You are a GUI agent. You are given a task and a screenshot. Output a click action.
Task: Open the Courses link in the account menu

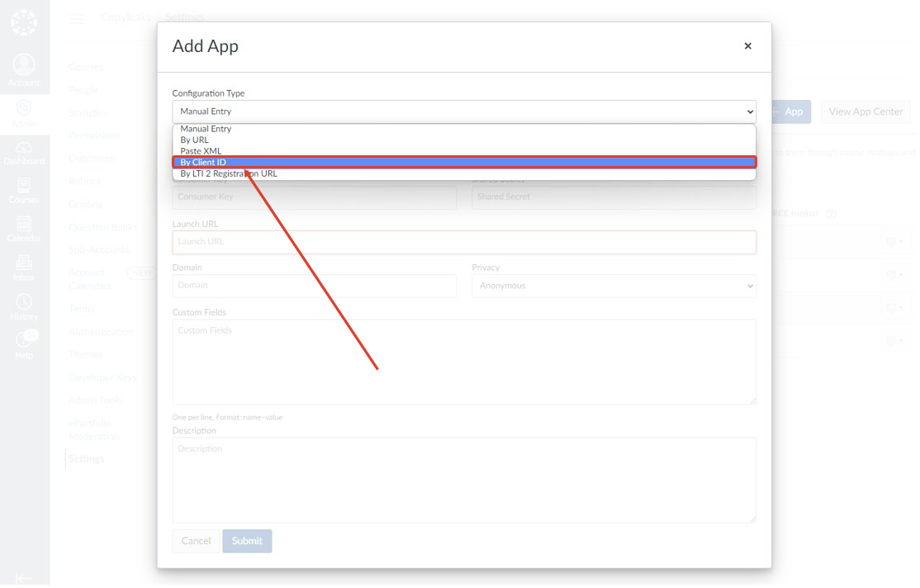coord(86,67)
